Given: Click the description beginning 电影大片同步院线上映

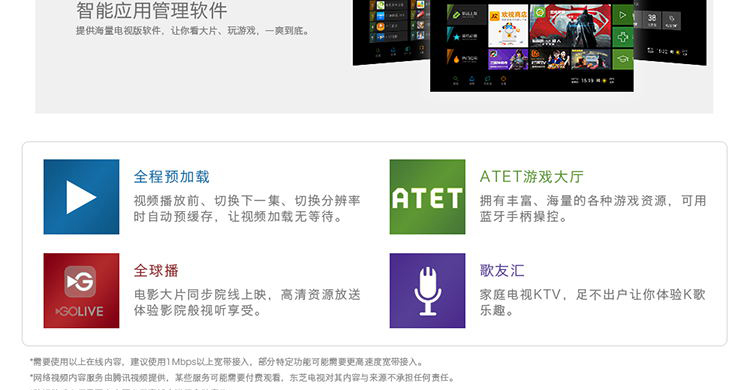Looking at the screenshot, I should 247,302.
